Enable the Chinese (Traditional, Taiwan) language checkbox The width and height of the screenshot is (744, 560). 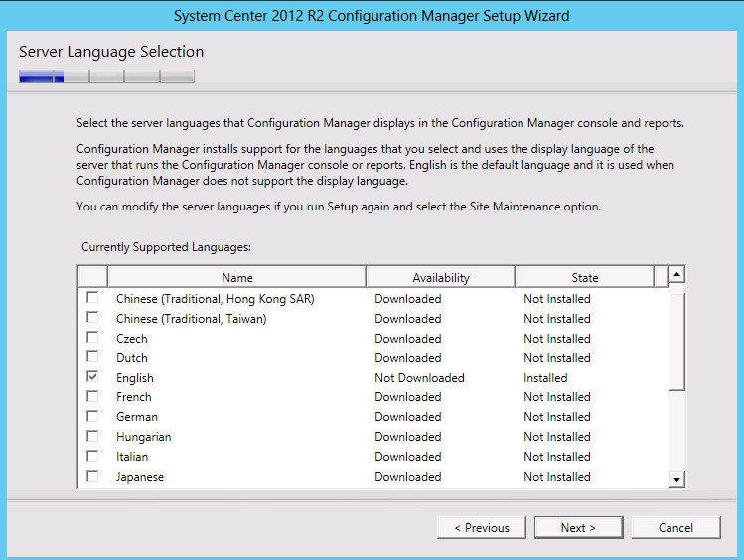[x=92, y=317]
